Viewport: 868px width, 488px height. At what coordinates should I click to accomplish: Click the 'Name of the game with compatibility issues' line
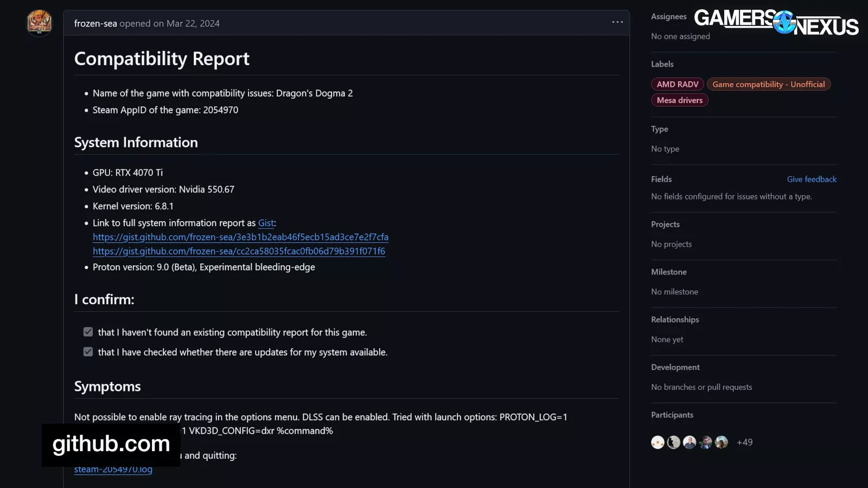point(222,93)
